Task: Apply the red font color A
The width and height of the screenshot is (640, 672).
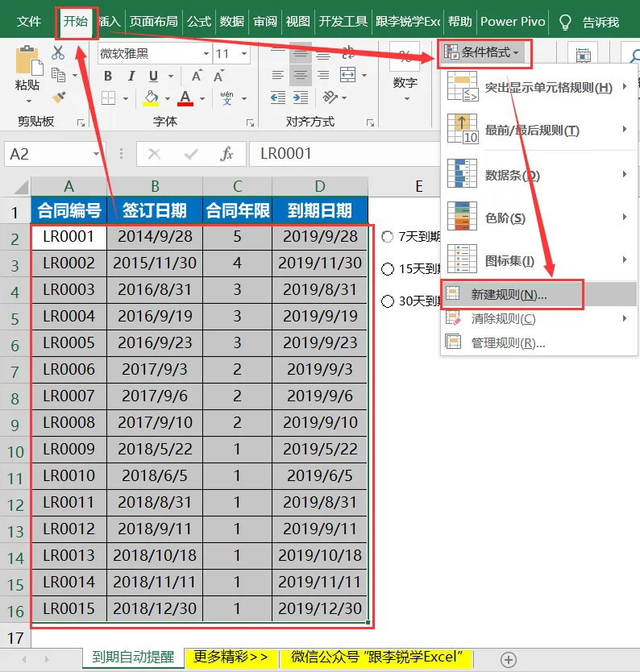Action: click(x=185, y=98)
